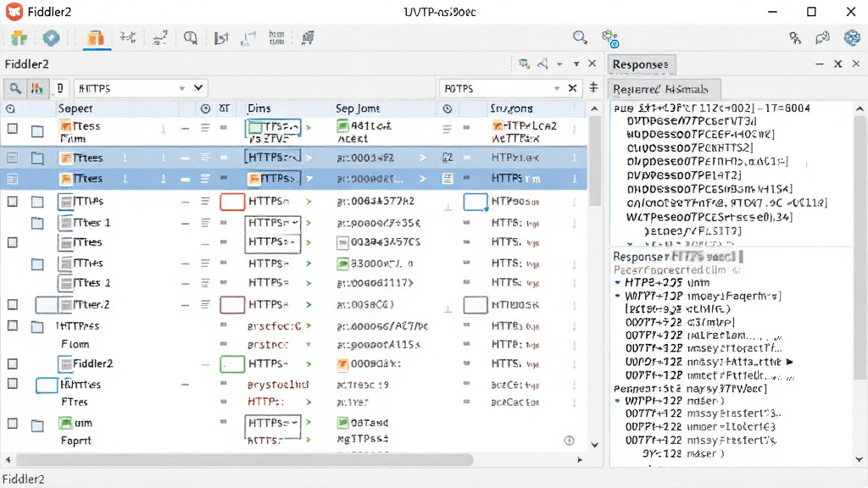Tick the checkbox in the ITtex 1 row
This screenshot has height=488, width=868.
coord(37,223)
